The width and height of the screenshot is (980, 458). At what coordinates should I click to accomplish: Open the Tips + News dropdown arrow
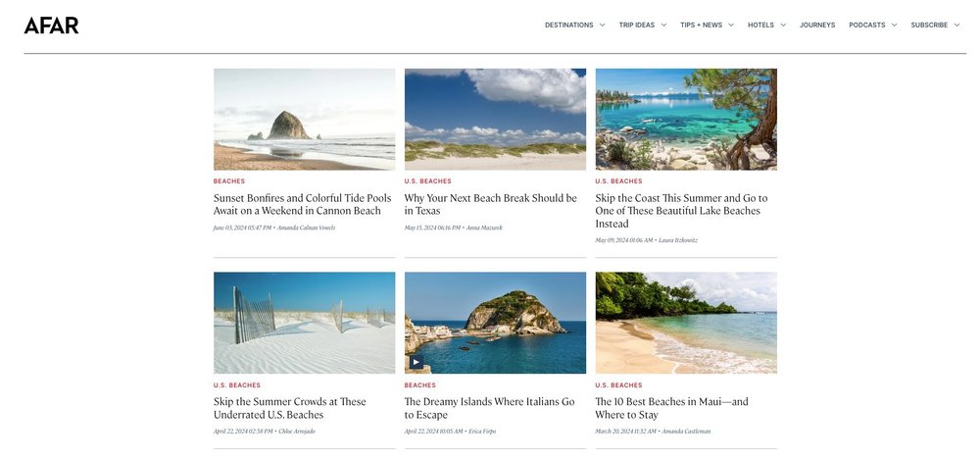[731, 25]
